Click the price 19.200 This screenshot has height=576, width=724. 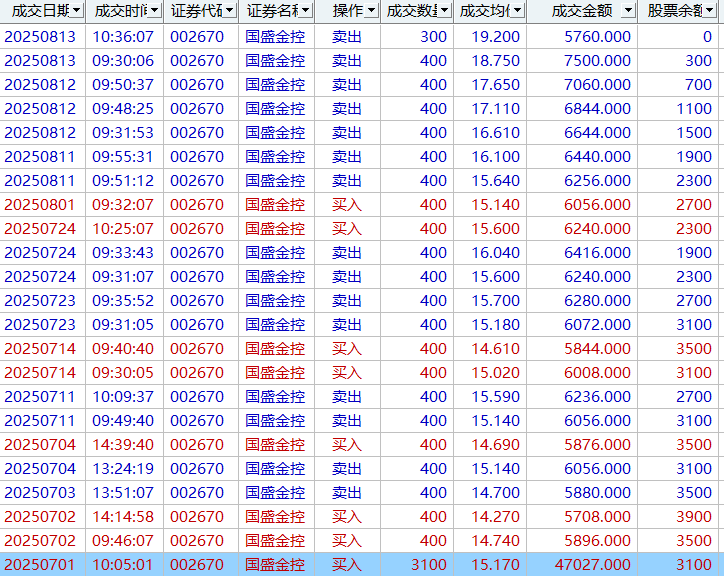[495, 36]
